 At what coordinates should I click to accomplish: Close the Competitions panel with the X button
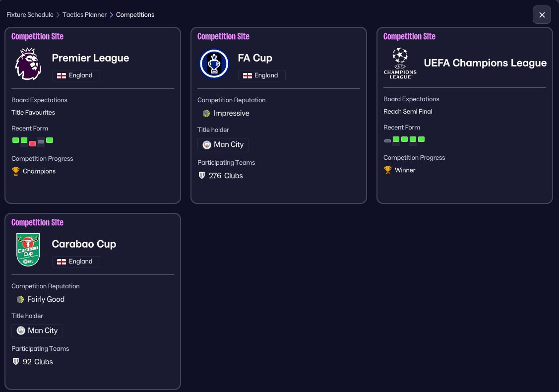[x=542, y=15]
